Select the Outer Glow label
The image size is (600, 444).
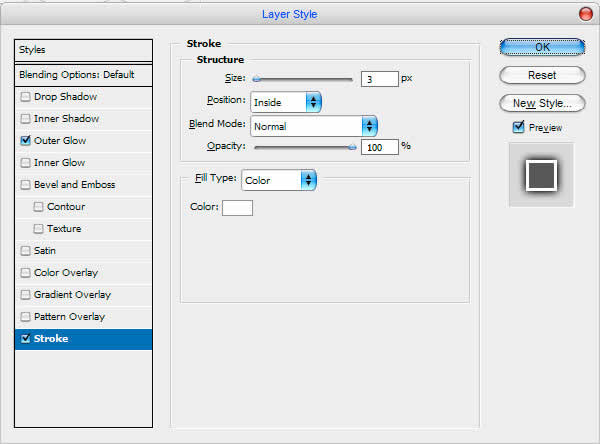click(60, 140)
